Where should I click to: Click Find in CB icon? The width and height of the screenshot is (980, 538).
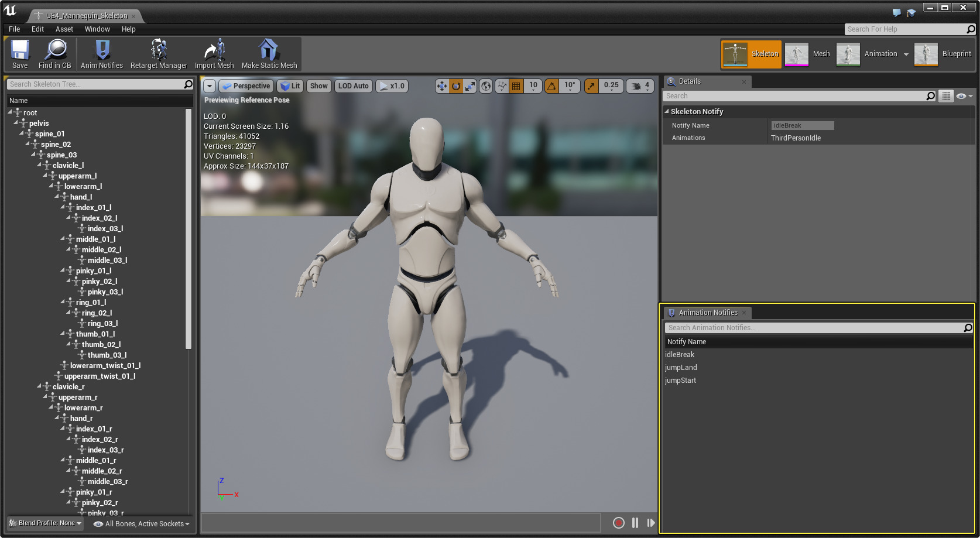(55, 54)
